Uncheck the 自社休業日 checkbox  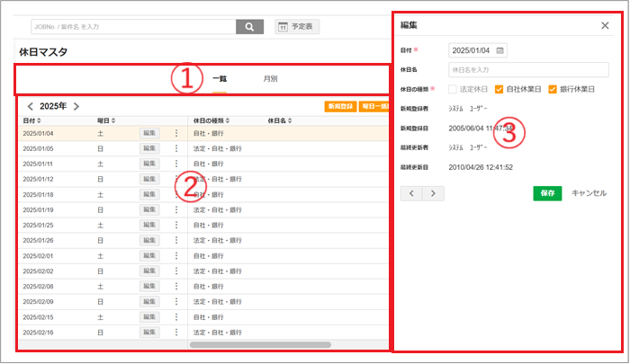(x=500, y=88)
